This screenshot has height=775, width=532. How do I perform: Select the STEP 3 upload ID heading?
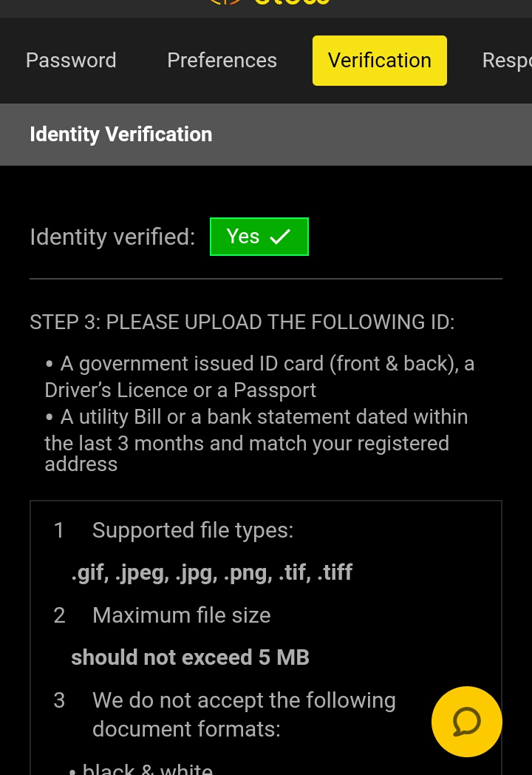point(242,322)
